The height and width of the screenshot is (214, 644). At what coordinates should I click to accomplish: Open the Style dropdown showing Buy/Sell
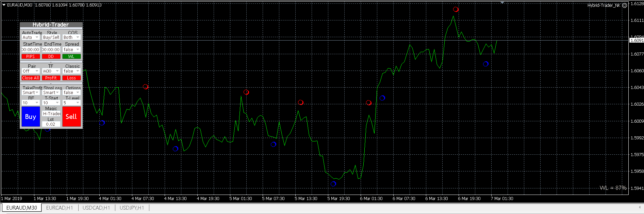[51, 37]
